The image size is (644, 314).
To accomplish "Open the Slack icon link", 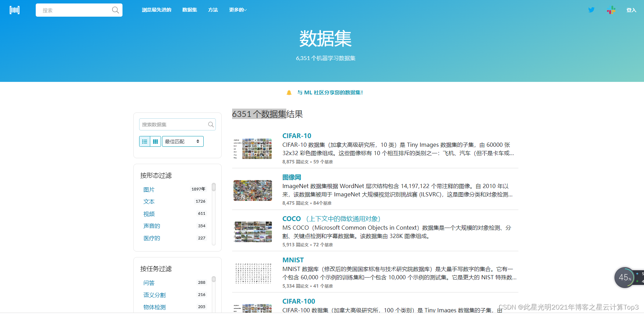I will pyautogui.click(x=611, y=10).
